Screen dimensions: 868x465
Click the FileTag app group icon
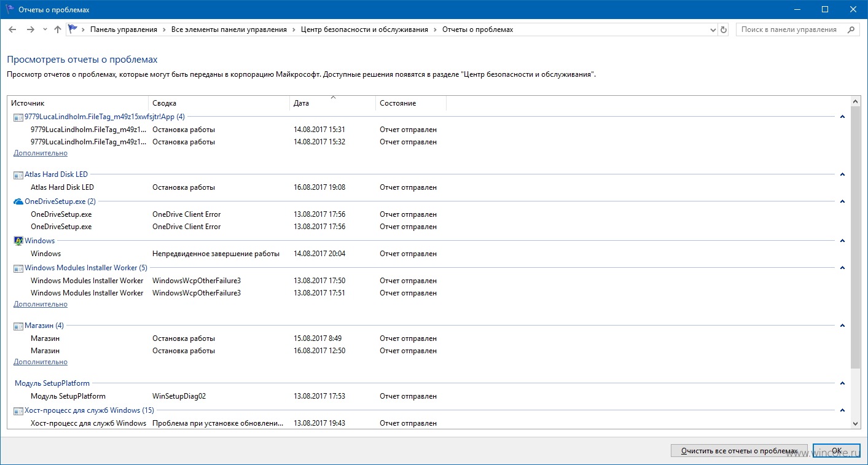pyautogui.click(x=18, y=117)
